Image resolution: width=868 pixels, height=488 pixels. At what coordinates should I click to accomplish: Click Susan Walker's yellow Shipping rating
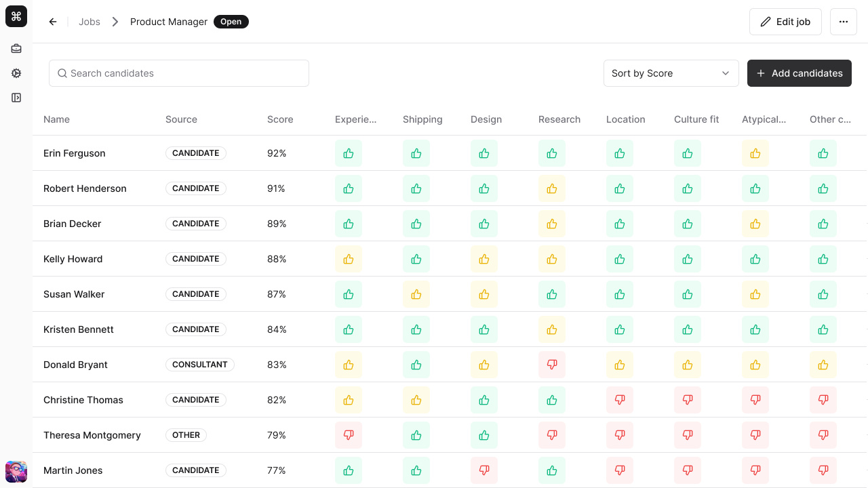[416, 294]
